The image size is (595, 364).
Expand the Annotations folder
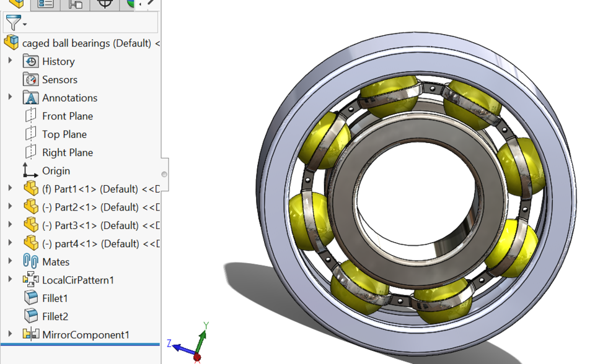tap(10, 97)
